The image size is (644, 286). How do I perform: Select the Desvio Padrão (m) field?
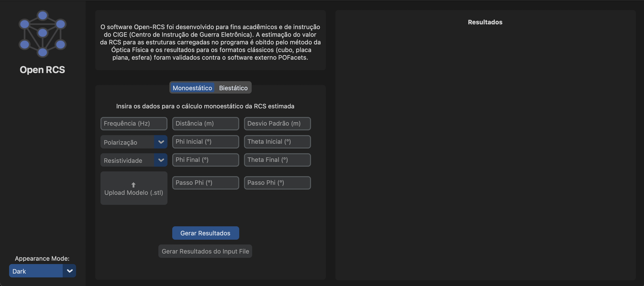pyautogui.click(x=277, y=123)
